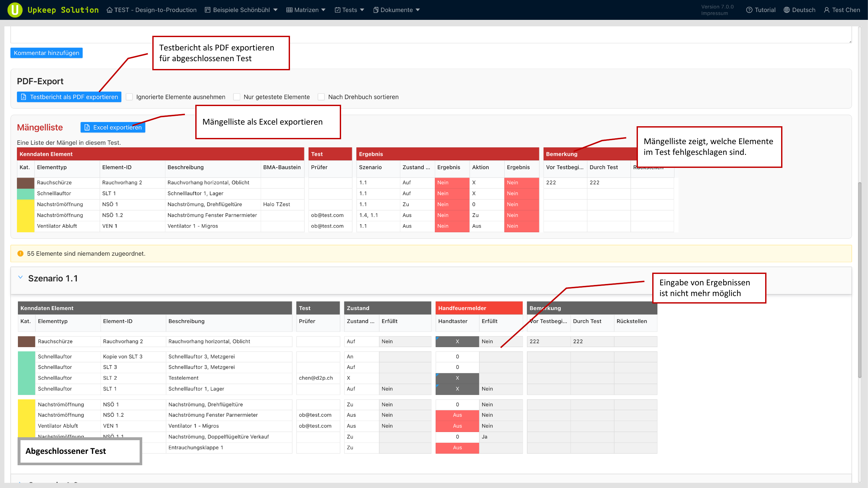This screenshot has width=868, height=488.
Task: Toggle Nach Drehbuch sortieren checkbox
Action: (x=321, y=97)
